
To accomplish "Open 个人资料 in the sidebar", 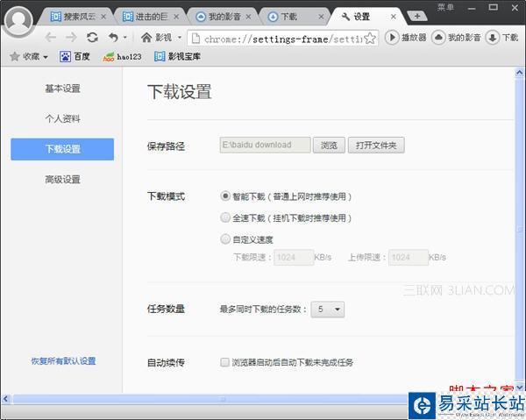I will [63, 118].
